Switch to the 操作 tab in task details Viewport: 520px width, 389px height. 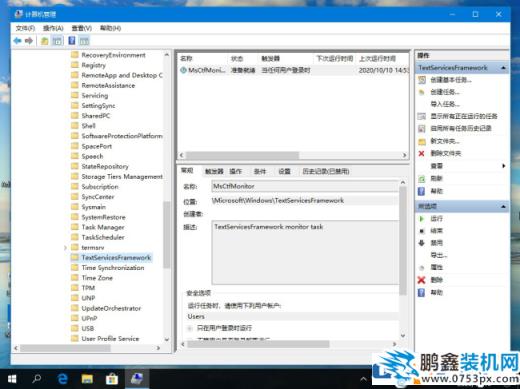[x=235, y=171]
